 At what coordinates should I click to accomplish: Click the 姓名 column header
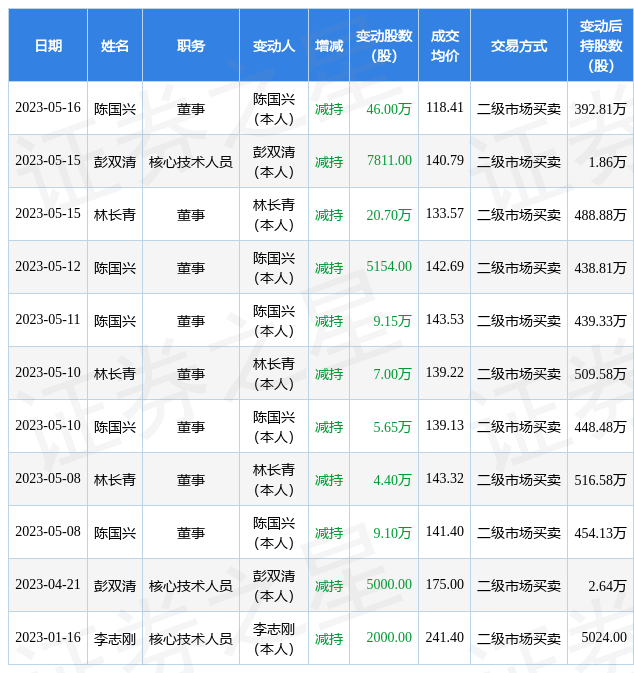coord(115,45)
